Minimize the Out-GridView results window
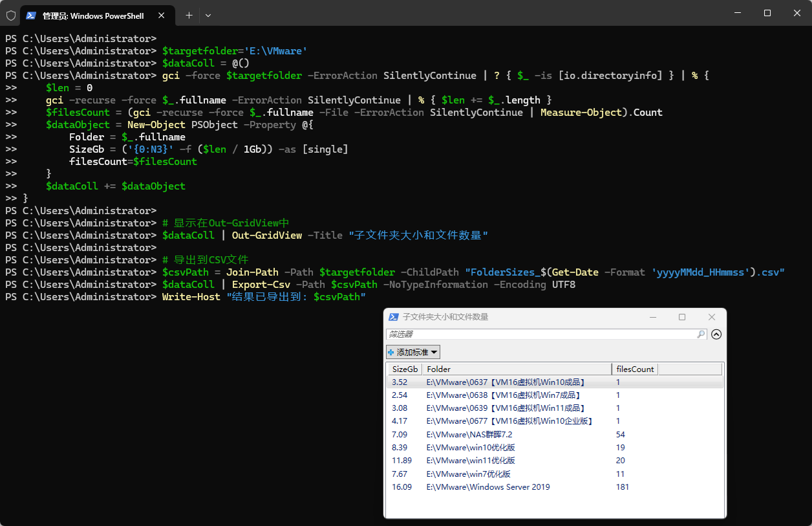This screenshot has width=812, height=526. [652, 317]
